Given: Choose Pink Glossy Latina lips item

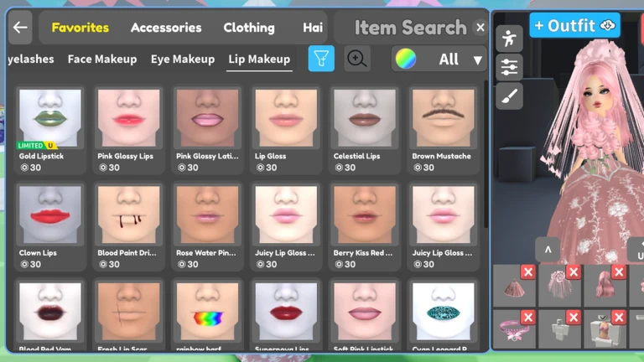Looking at the screenshot, I should (207, 130).
